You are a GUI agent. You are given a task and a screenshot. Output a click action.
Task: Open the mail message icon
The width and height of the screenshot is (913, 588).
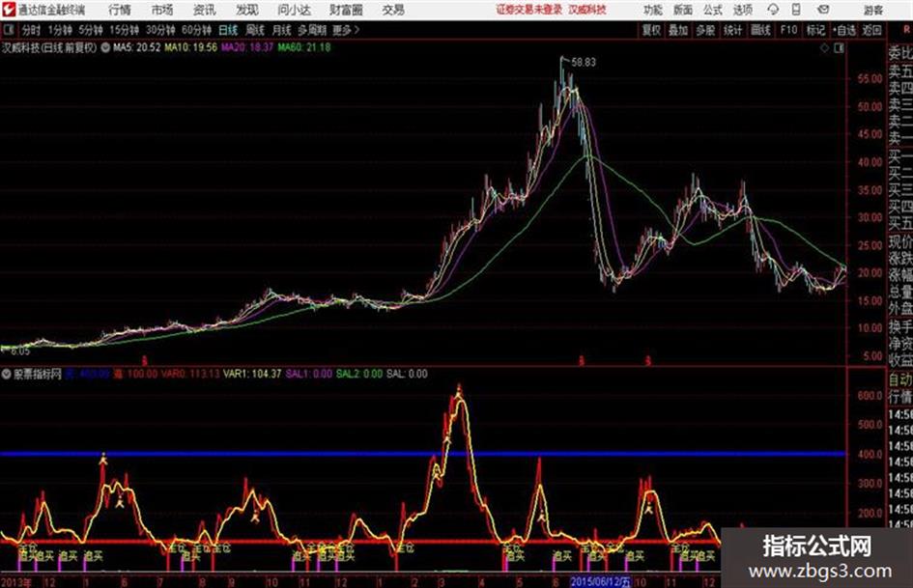(x=823, y=10)
